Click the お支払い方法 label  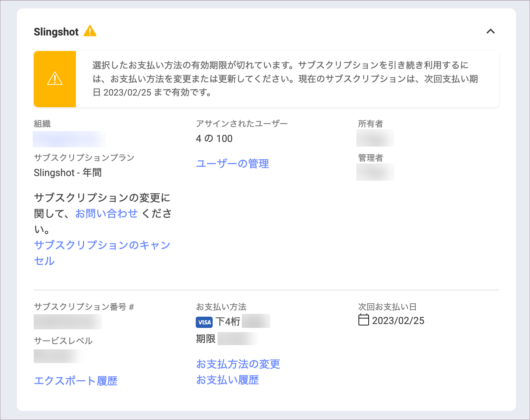click(x=221, y=307)
